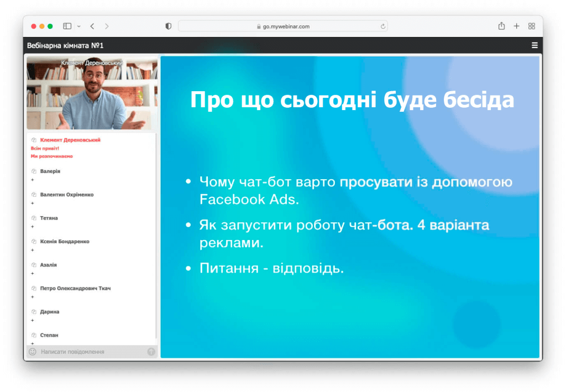Go forward to next page

[x=107, y=26]
